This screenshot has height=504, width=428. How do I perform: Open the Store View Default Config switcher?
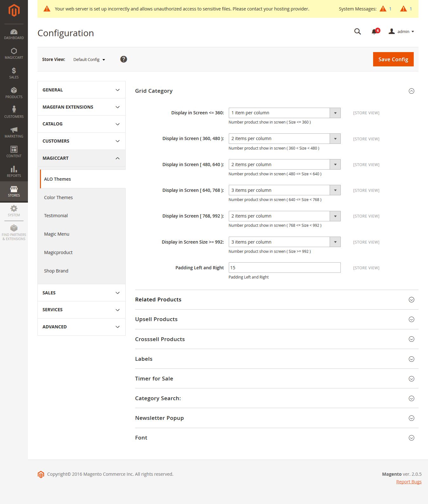point(89,60)
